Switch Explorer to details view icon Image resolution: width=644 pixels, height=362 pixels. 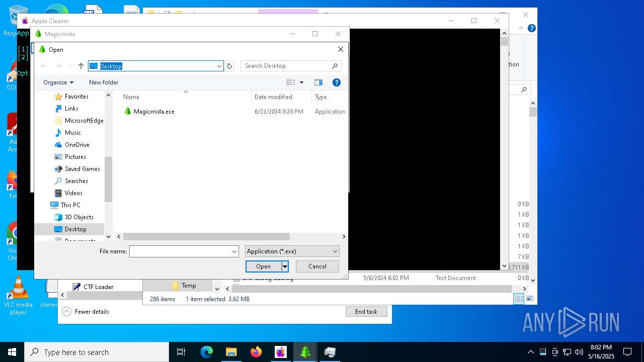tap(519, 299)
